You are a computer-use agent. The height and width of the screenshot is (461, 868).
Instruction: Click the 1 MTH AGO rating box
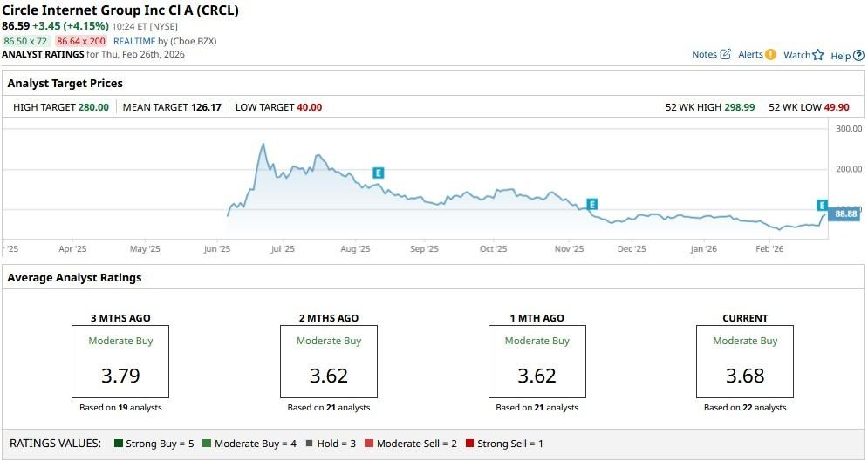[537, 362]
